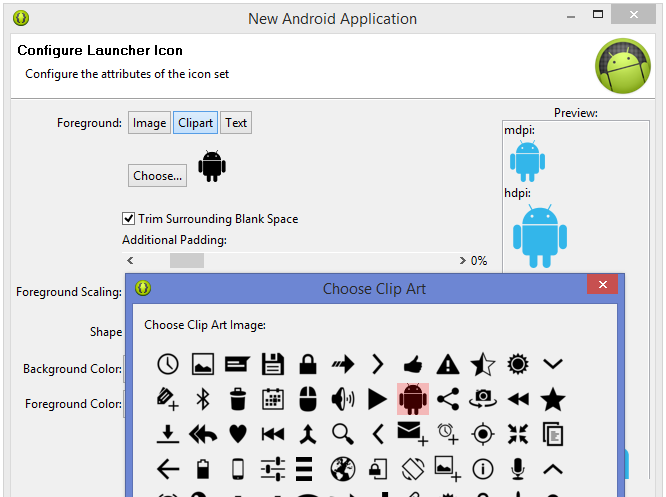Pick the right chevron clip art
The image size is (666, 497).
[378, 364]
